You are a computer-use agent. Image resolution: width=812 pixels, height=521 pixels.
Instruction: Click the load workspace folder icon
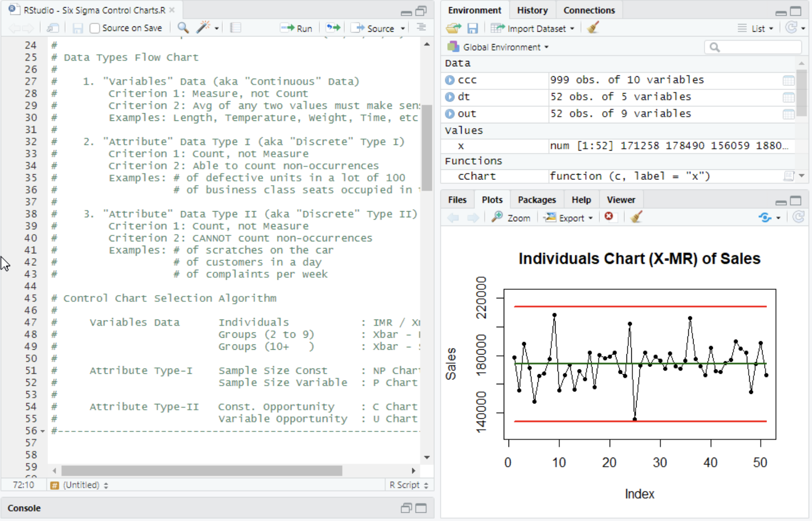click(x=453, y=28)
